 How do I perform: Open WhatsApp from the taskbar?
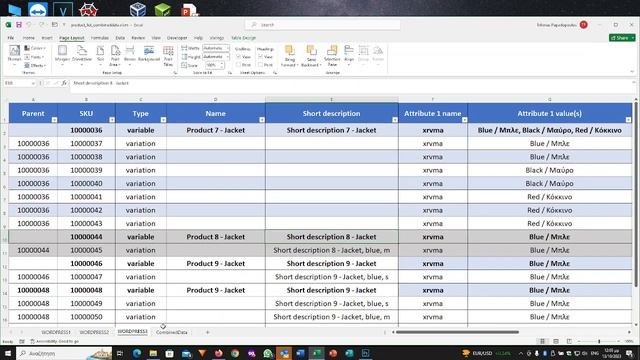point(268,353)
